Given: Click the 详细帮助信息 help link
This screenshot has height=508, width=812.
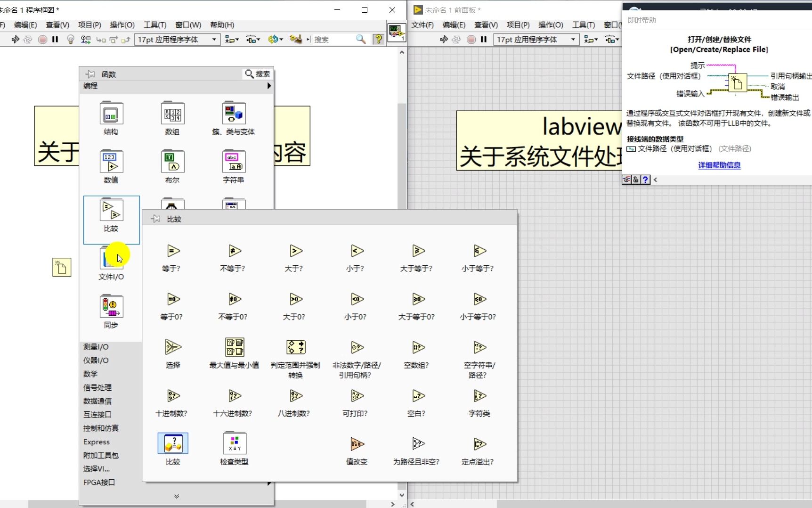Looking at the screenshot, I should [718, 165].
